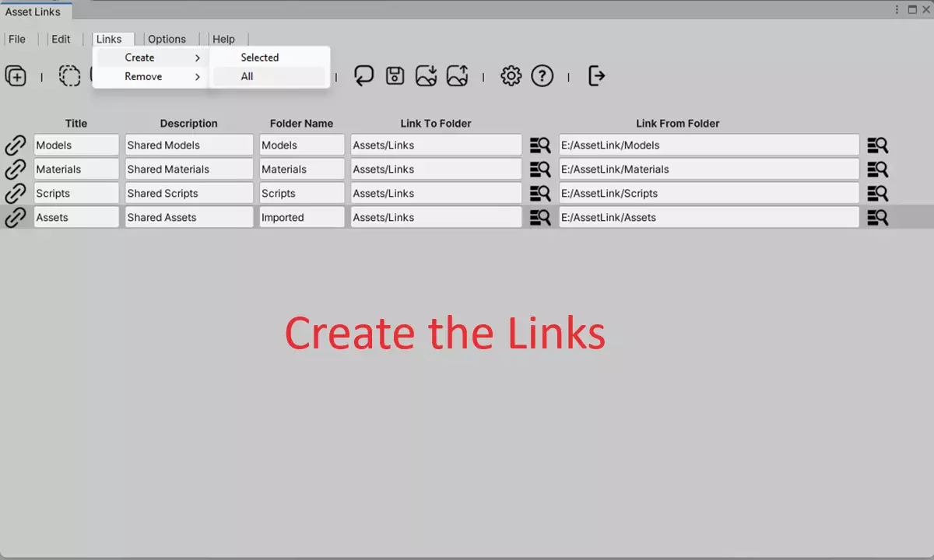
Task: Click the Folder Name field containing Scripts
Action: pos(302,194)
